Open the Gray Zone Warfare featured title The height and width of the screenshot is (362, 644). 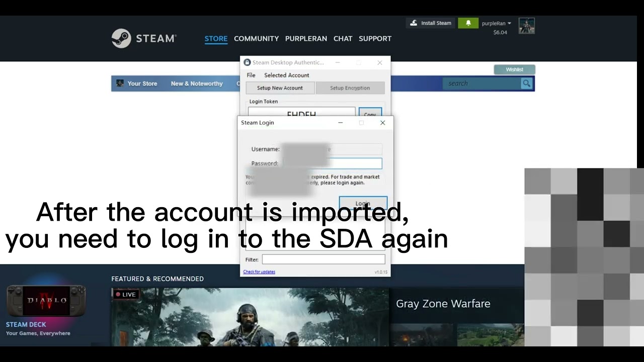pyautogui.click(x=443, y=304)
